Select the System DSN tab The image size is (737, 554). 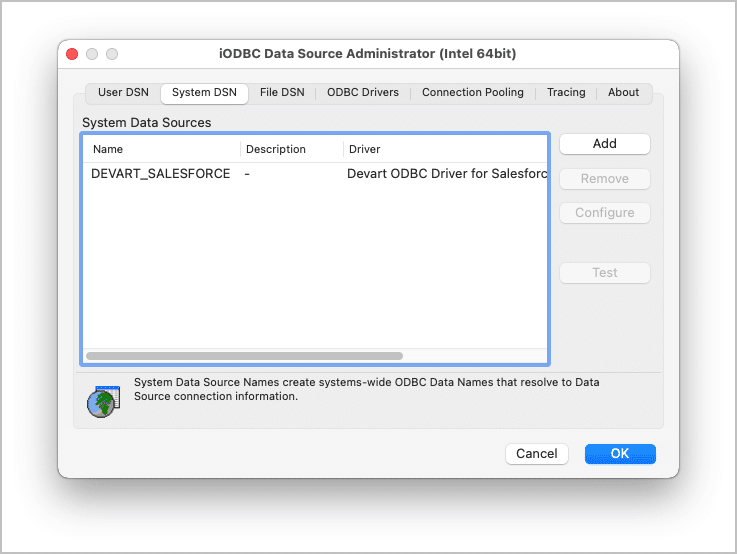[204, 93]
